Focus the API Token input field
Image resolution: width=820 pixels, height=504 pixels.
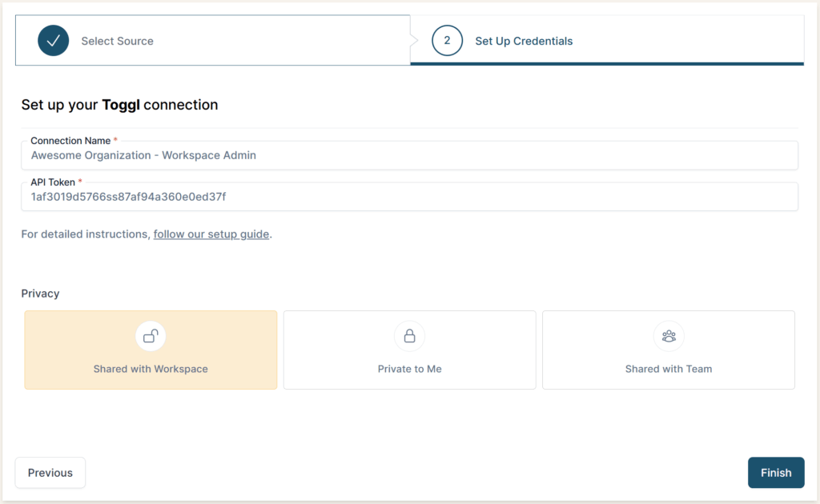[x=409, y=197]
